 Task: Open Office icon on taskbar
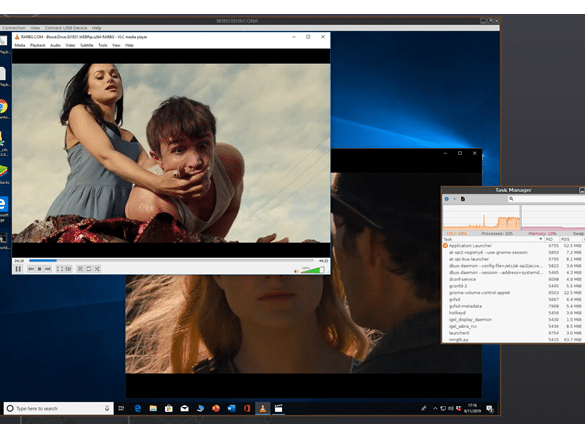[x=247, y=408]
